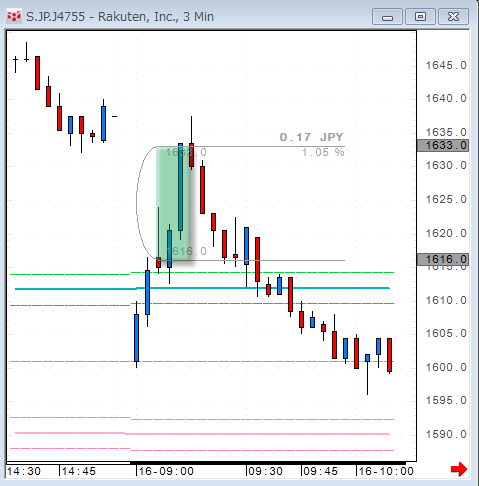Image resolution: width=479 pixels, height=486 pixels.
Task: Close the Rakuten chart window
Action: 453,17
